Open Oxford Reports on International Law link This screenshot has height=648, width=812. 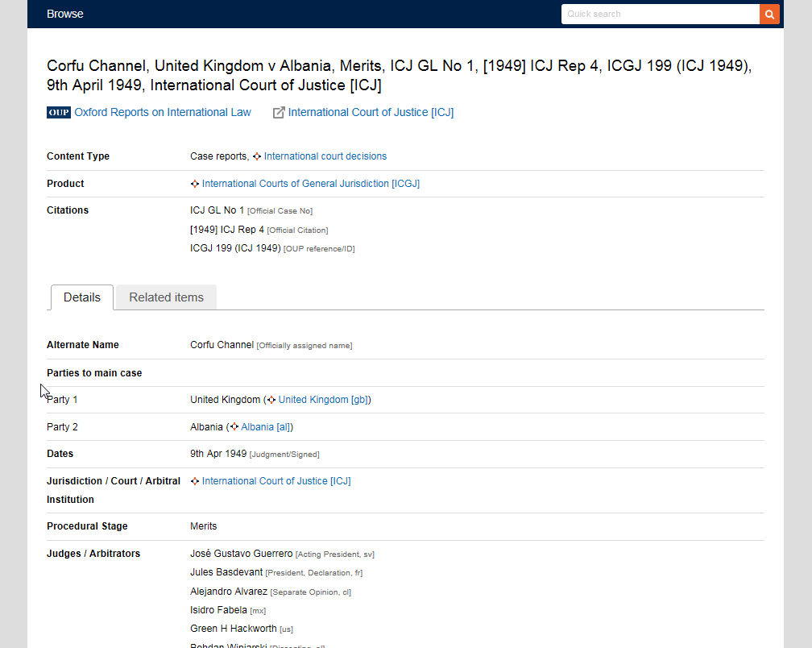(x=163, y=112)
